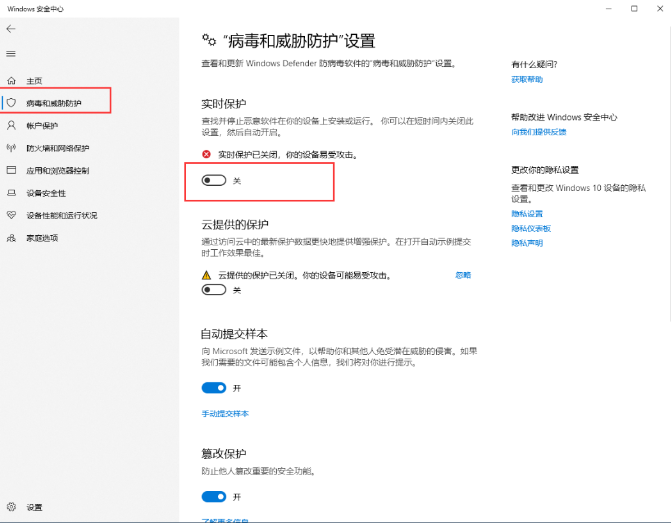Click the 应用和浏览器控制 window icon

pos(12,170)
